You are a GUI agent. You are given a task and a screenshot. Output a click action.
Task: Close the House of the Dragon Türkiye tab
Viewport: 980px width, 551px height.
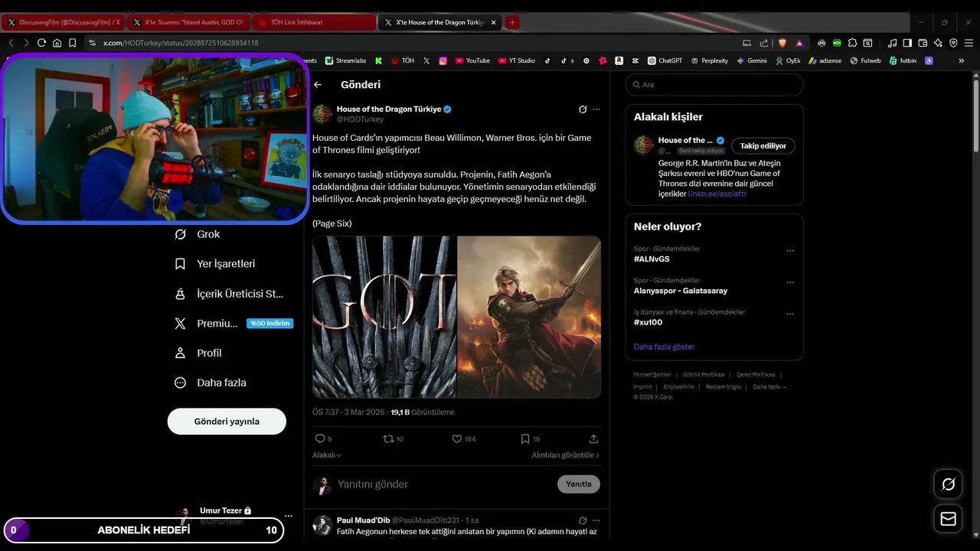(x=494, y=22)
